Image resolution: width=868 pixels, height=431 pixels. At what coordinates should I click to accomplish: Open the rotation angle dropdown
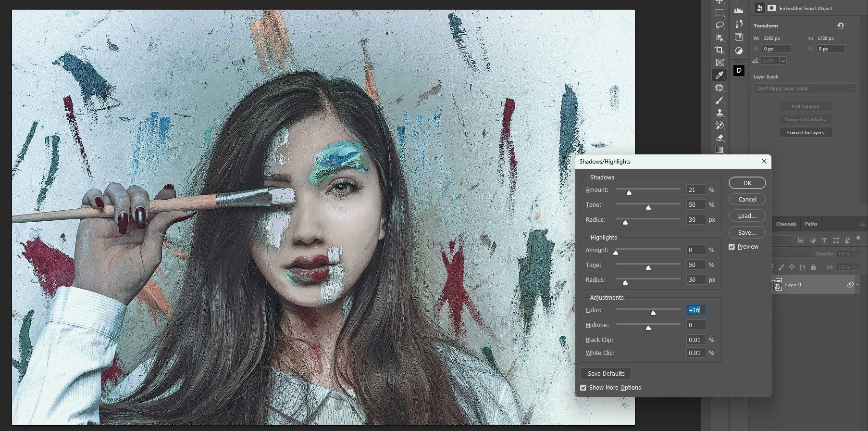pyautogui.click(x=783, y=61)
